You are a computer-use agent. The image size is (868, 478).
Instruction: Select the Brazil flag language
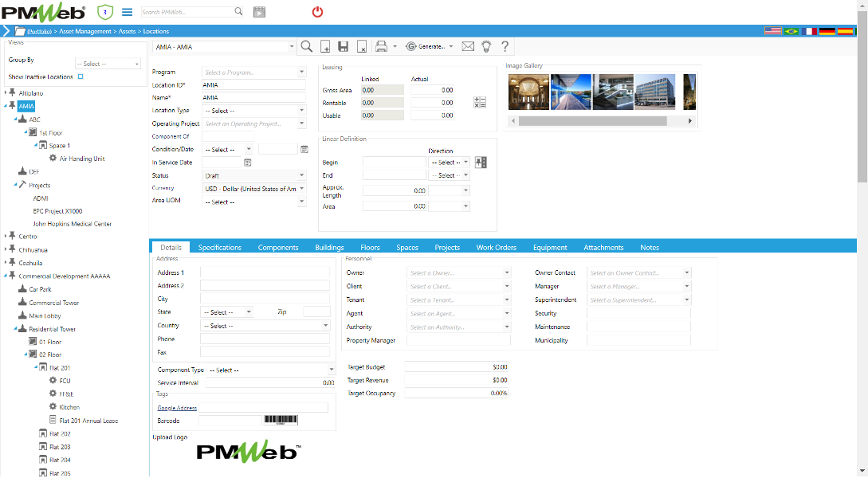click(x=791, y=31)
